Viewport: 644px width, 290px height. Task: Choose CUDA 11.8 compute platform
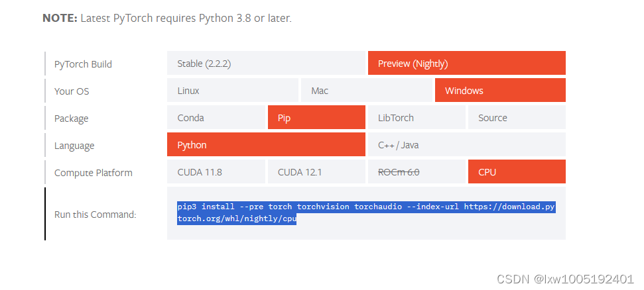(x=216, y=171)
